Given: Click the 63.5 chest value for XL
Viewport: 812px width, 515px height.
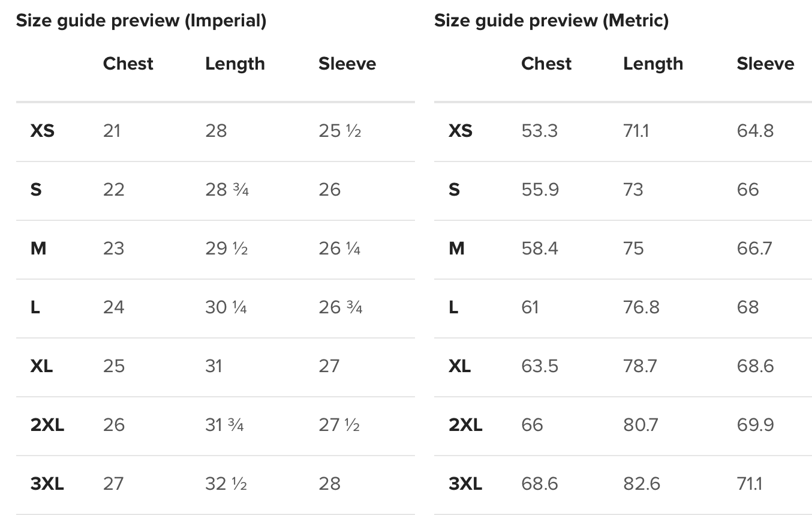Looking at the screenshot, I should click(x=539, y=366).
